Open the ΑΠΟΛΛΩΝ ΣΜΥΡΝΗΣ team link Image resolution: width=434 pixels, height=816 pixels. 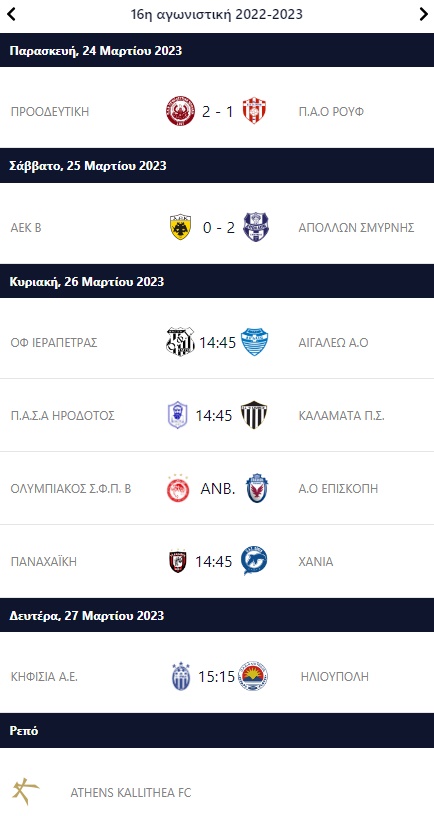356,227
